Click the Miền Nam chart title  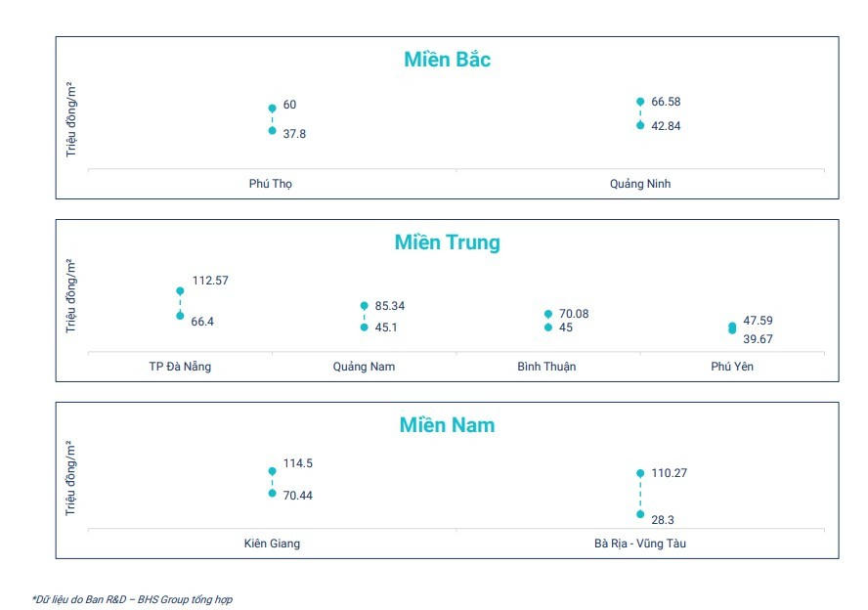coord(447,425)
